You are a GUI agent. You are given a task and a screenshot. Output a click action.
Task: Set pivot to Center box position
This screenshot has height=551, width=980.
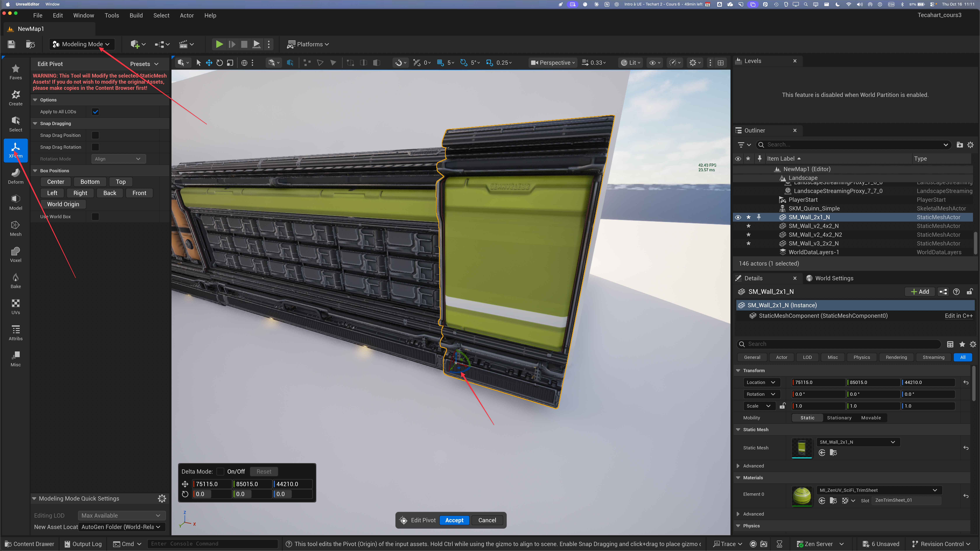(x=56, y=182)
